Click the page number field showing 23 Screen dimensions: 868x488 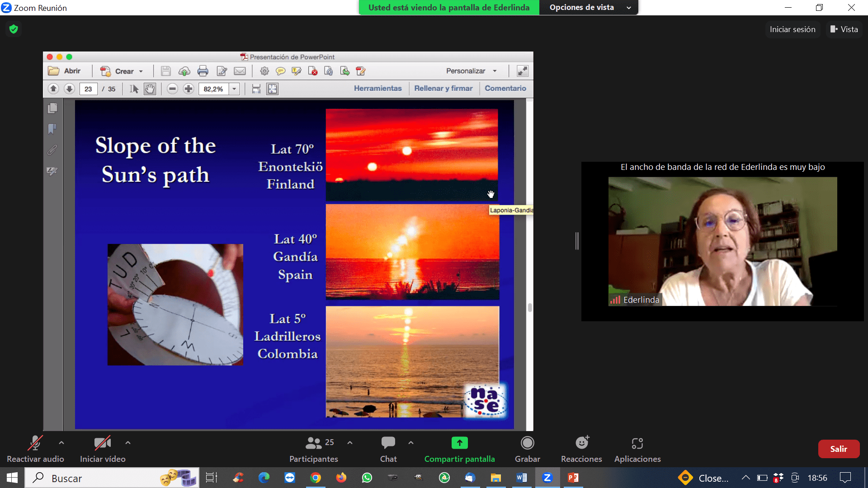(x=88, y=89)
